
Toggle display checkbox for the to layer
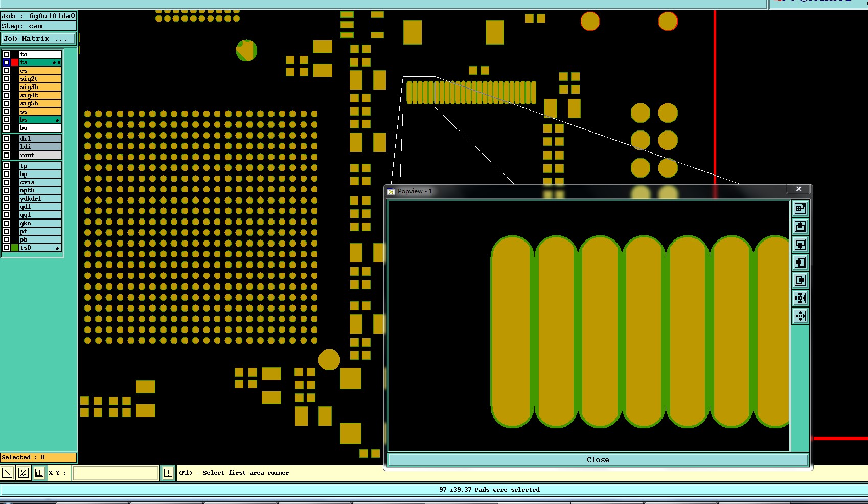tap(7, 54)
